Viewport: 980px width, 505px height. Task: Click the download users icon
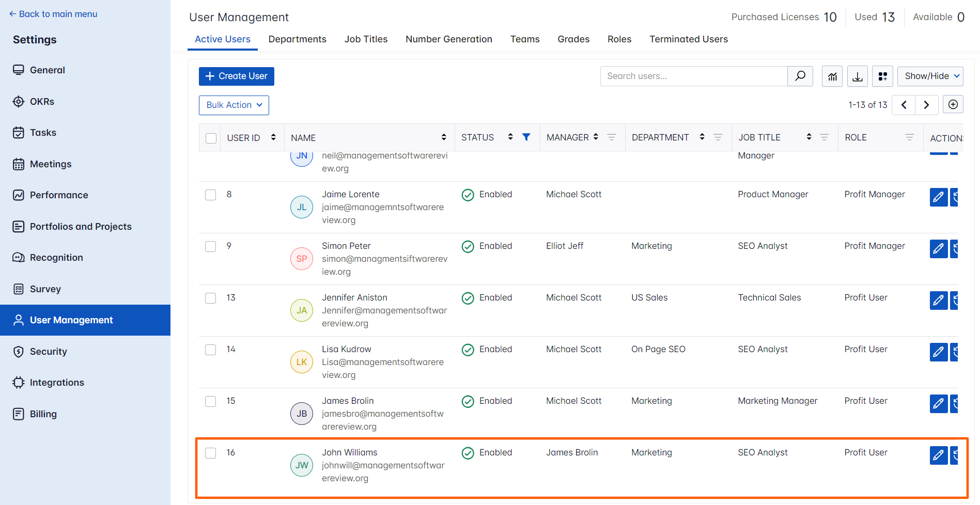(x=857, y=76)
